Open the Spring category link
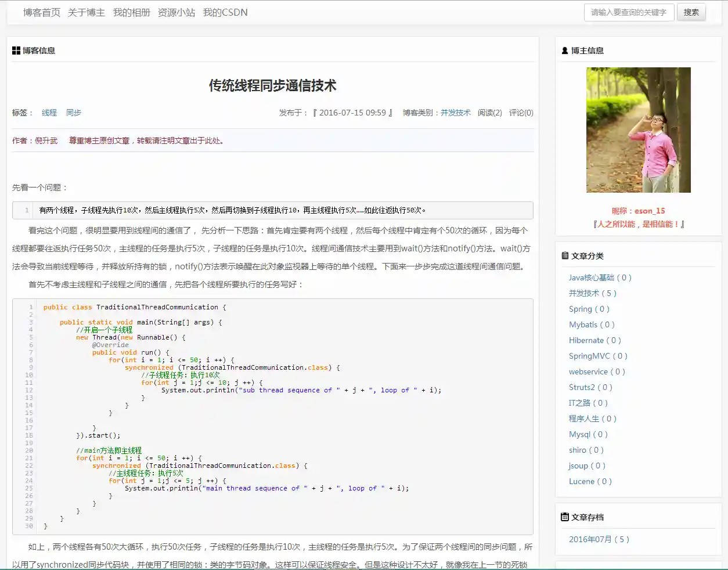The width and height of the screenshot is (728, 570). (589, 309)
